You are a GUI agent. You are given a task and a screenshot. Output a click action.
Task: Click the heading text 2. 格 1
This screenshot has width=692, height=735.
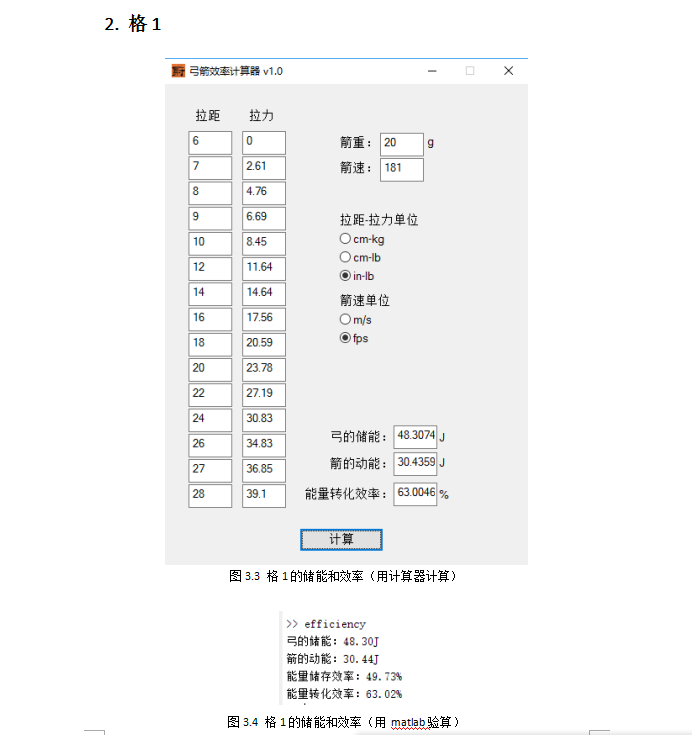[x=133, y=23]
